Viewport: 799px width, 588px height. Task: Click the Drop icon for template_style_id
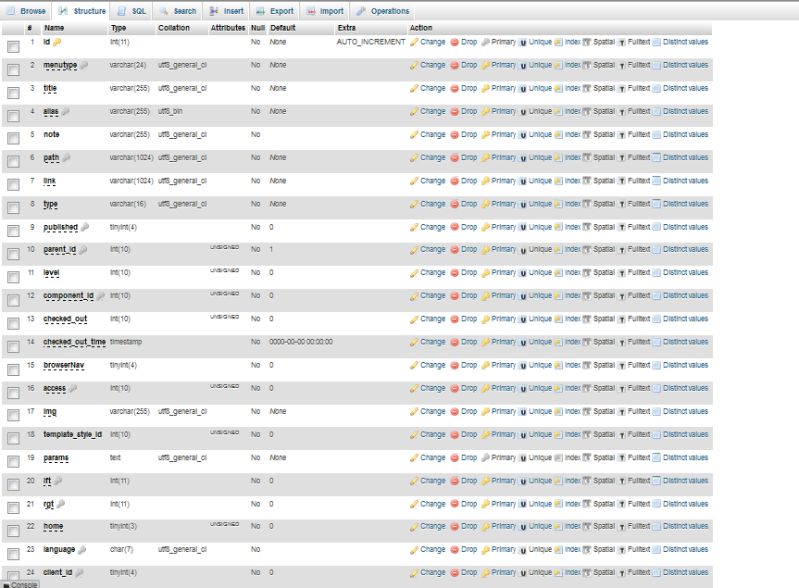coord(455,435)
